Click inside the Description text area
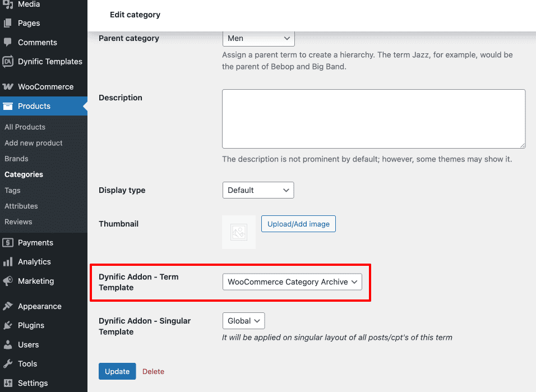536x392 pixels. coord(373,119)
